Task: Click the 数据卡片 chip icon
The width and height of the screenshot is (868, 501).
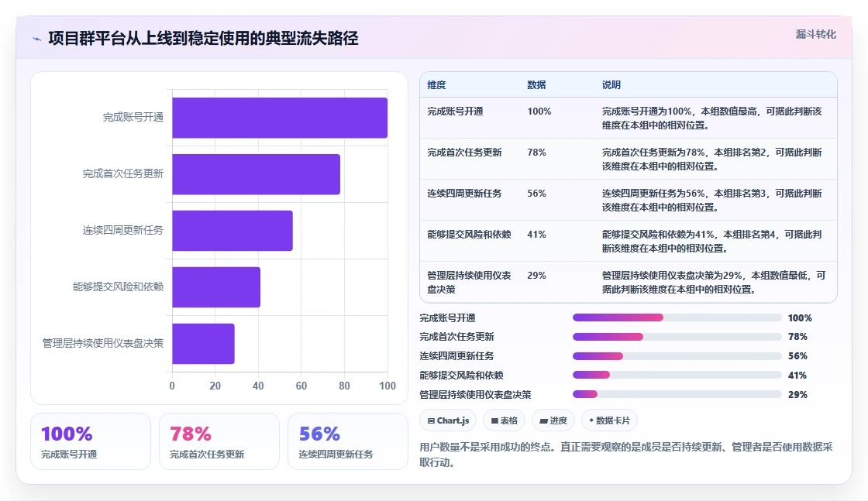Action: point(591,420)
